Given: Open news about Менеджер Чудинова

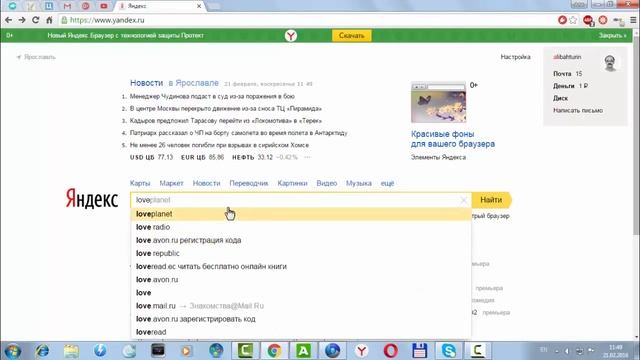Looking at the screenshot, I should tap(212, 96).
